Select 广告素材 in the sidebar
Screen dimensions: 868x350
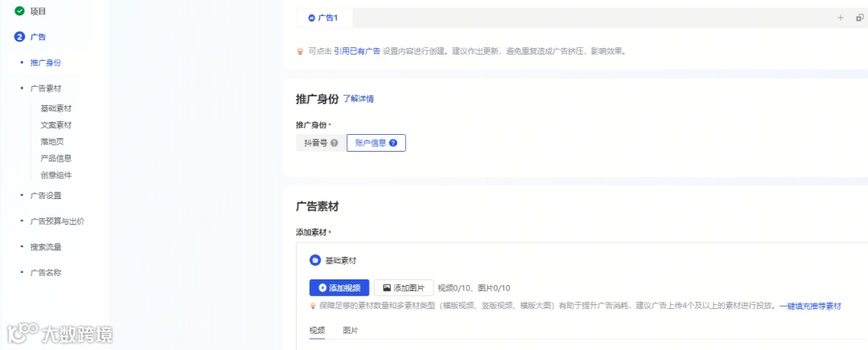click(x=45, y=88)
